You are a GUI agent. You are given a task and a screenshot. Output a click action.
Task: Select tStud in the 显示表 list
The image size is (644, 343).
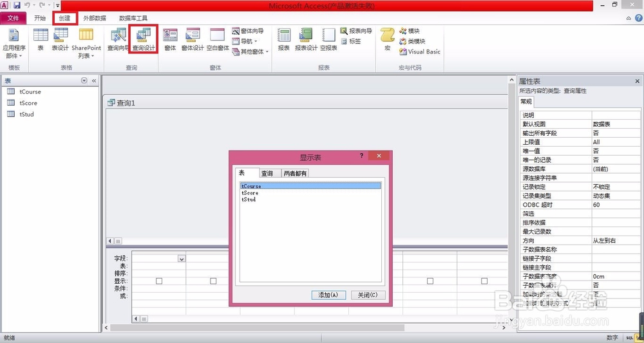point(310,199)
